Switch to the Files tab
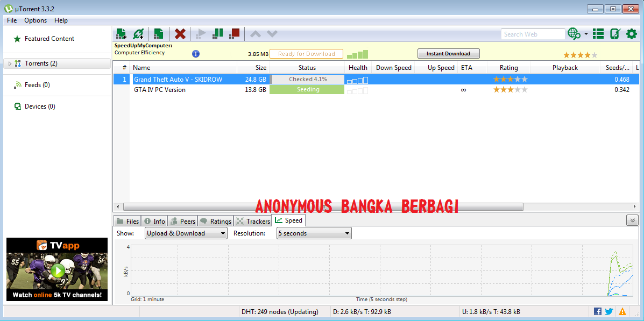This screenshot has height=321, width=644. pyautogui.click(x=128, y=221)
